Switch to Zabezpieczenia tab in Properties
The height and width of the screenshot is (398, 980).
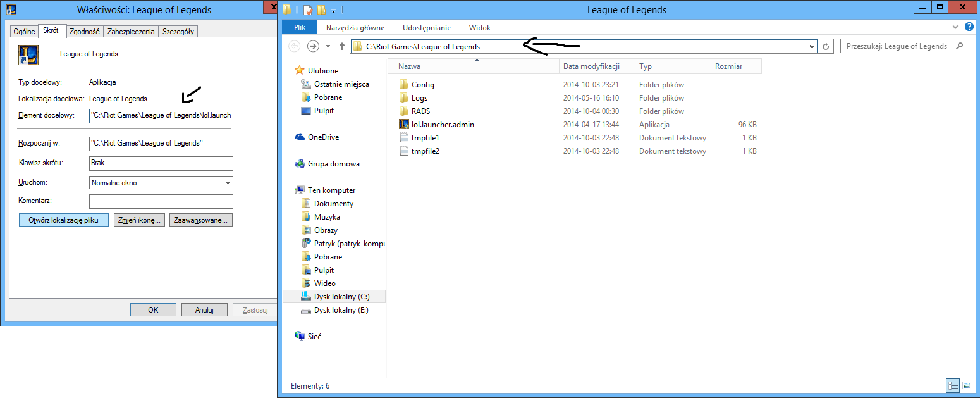pos(131,32)
